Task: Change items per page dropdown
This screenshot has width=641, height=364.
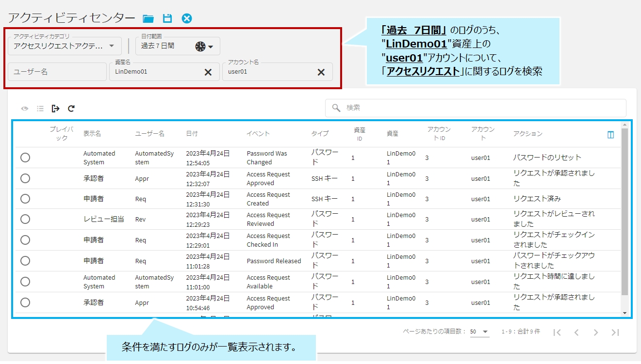Action: [479, 332]
